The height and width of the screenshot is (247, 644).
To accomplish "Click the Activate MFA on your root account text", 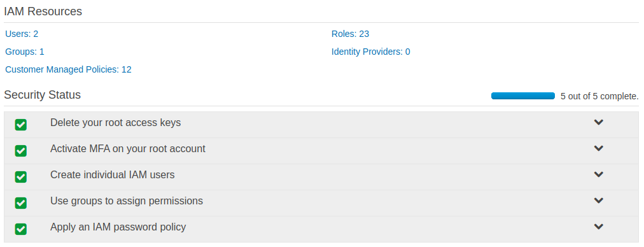I will tap(128, 149).
